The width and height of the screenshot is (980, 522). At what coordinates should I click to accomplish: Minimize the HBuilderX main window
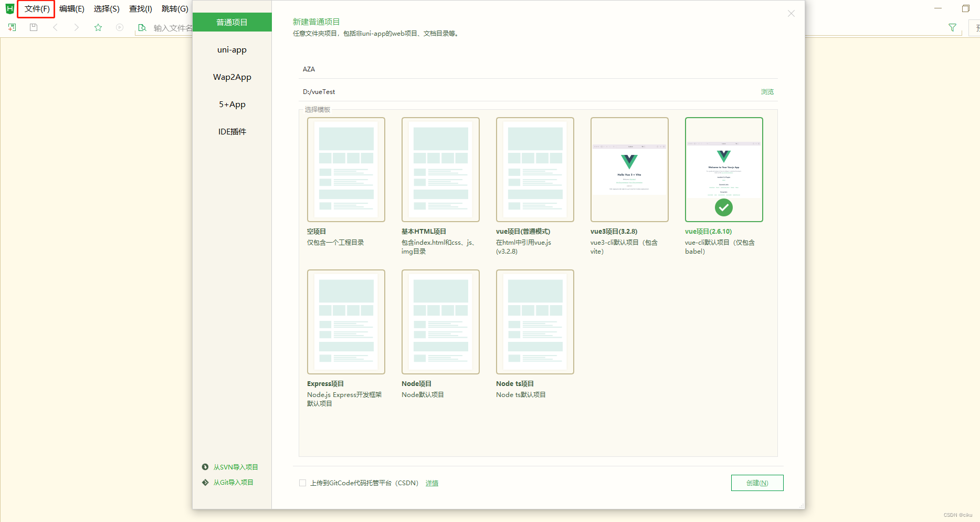[x=938, y=8]
